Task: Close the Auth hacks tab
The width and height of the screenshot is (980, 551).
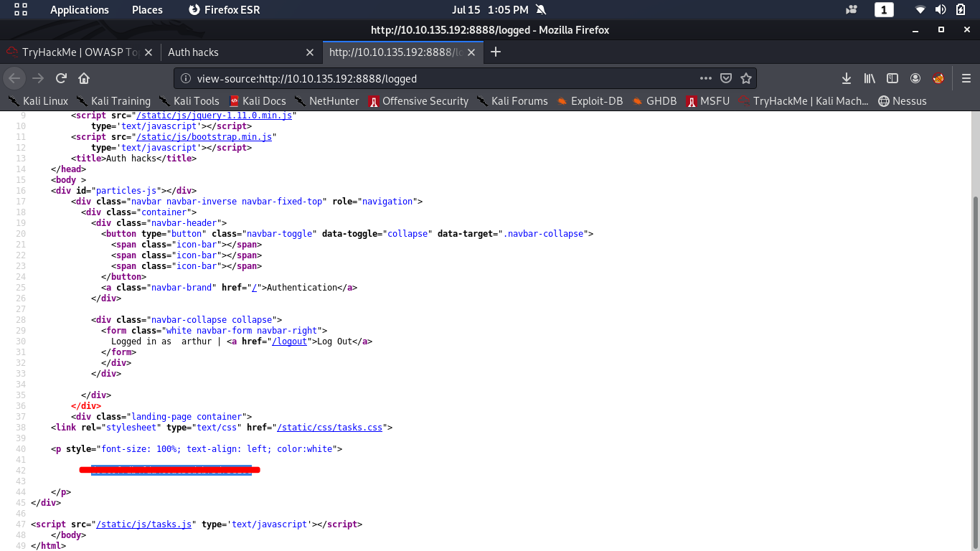Action: point(310,52)
